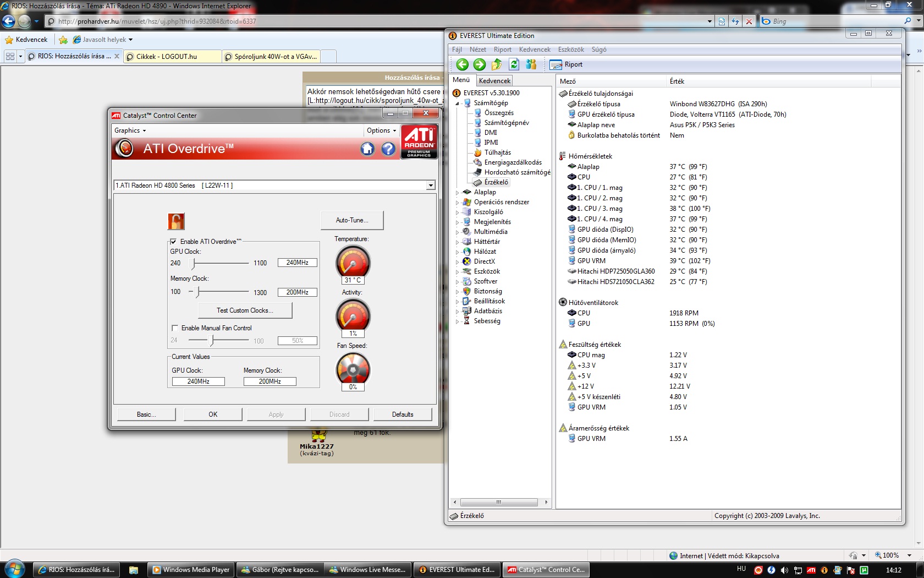Open Riport in EVEREST toolbar
The height and width of the screenshot is (578, 924).
(566, 64)
